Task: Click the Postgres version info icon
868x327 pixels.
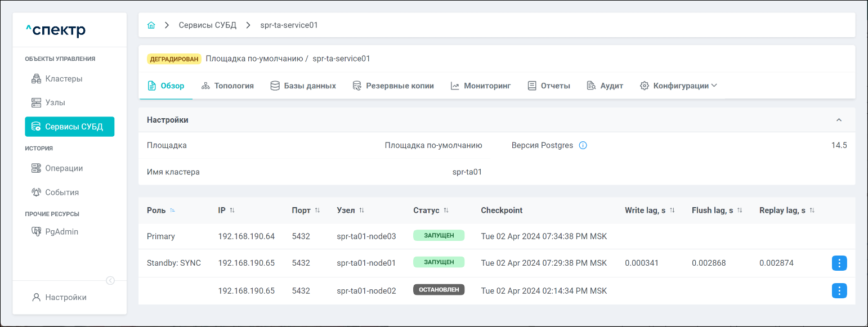Action: point(583,146)
